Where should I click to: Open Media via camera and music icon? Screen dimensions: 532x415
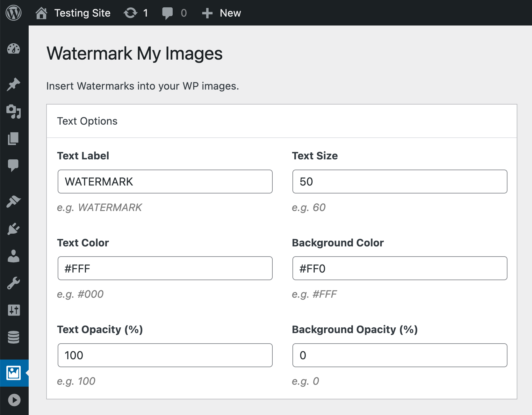(x=14, y=112)
